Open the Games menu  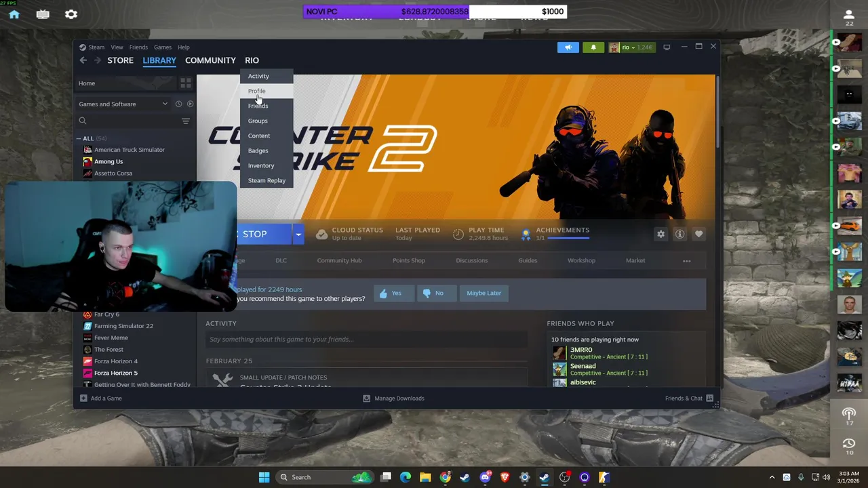pos(163,47)
